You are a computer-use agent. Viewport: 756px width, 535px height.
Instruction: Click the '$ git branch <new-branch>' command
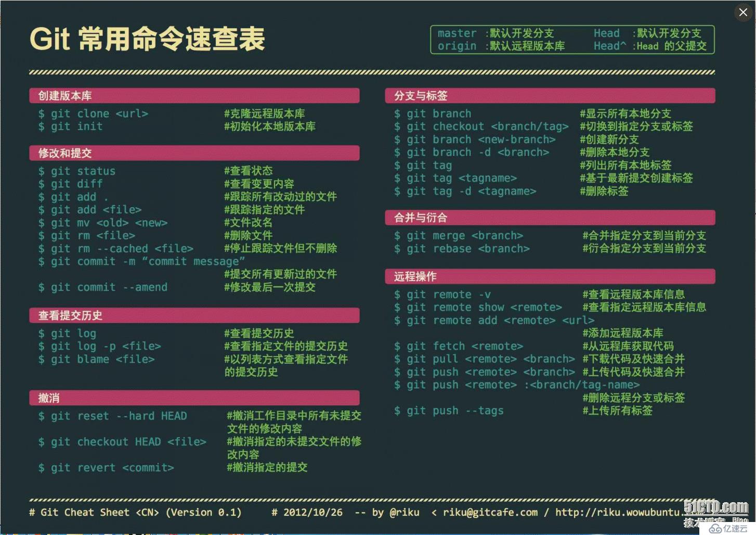475,139
